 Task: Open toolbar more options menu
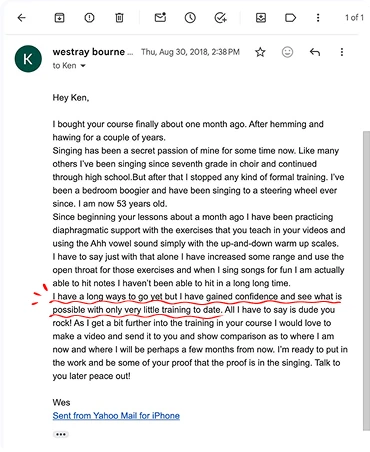(x=318, y=18)
